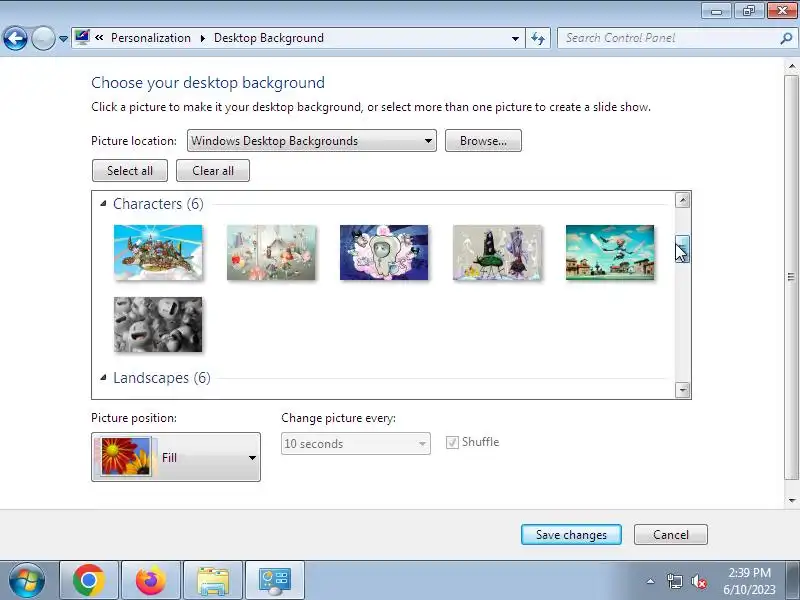Select the flying turtle island wallpaper
The image size is (800, 600).
pyautogui.click(x=158, y=253)
